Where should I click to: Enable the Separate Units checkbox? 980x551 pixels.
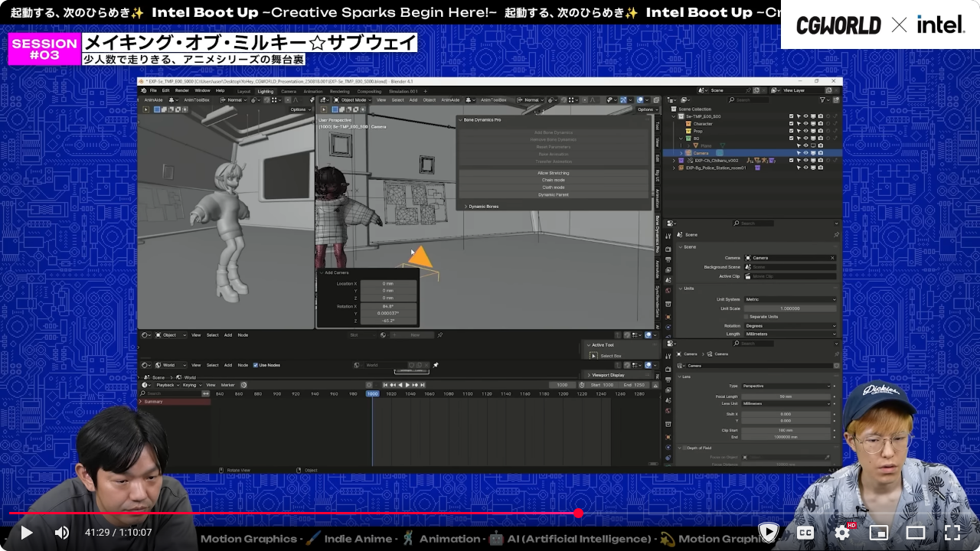click(746, 316)
